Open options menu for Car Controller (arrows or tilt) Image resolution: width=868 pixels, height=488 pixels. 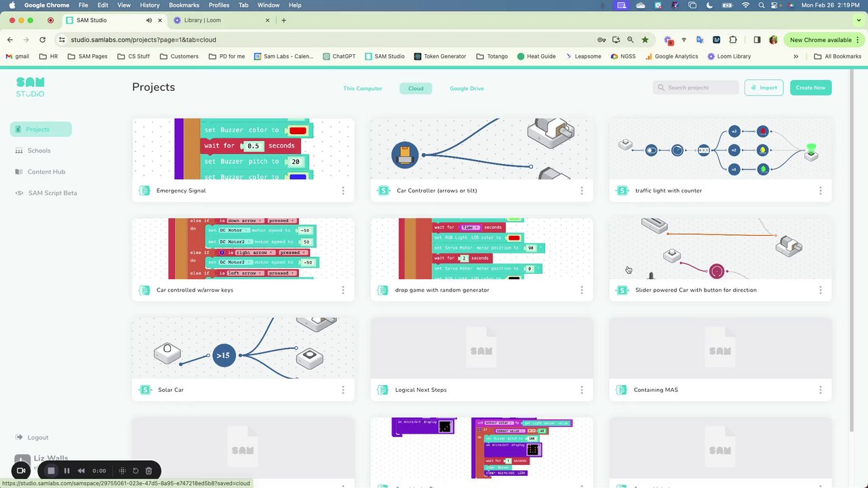coord(581,191)
